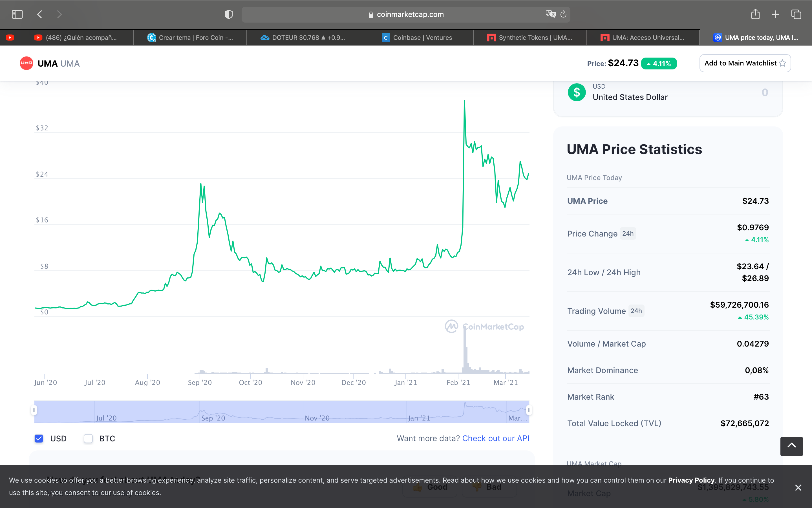Click the chart range navigator area
812x508 pixels.
point(281,411)
